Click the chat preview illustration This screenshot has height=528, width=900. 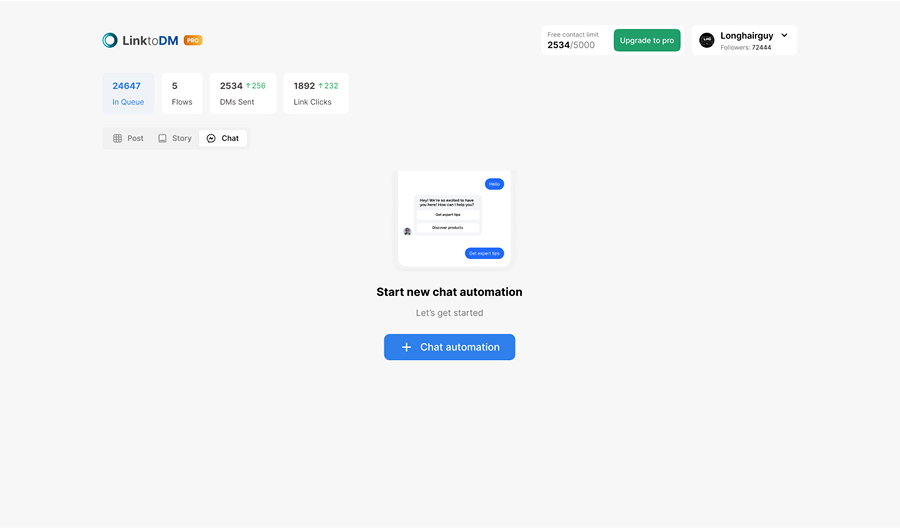click(x=454, y=218)
